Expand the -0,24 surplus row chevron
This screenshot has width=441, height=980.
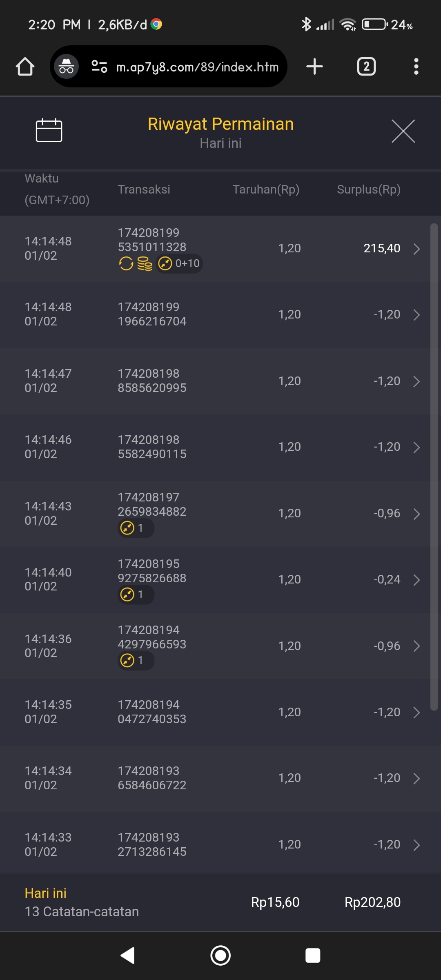(x=416, y=580)
